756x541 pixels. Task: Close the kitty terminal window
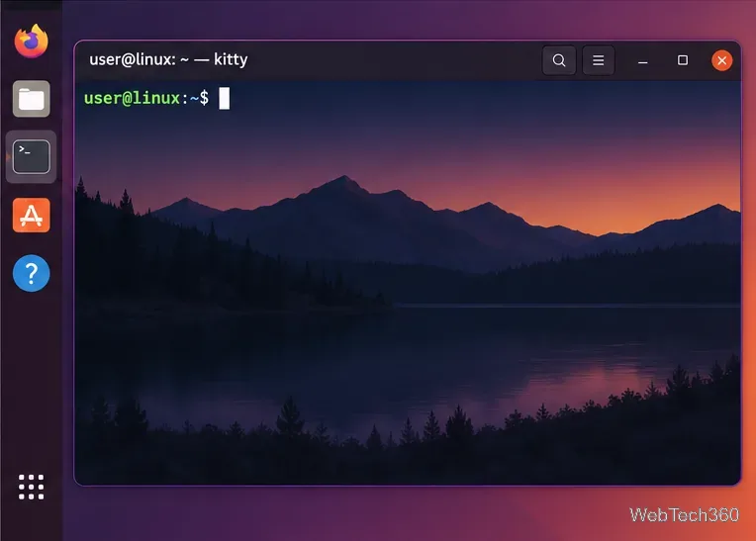pyautogui.click(x=721, y=60)
